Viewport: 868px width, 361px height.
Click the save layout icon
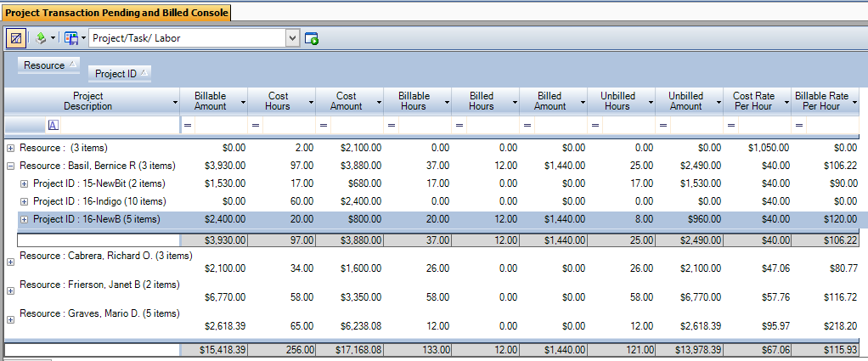coord(70,38)
